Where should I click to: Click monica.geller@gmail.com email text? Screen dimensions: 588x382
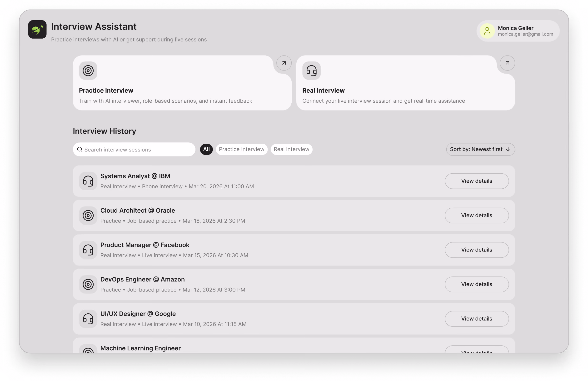pyautogui.click(x=525, y=34)
